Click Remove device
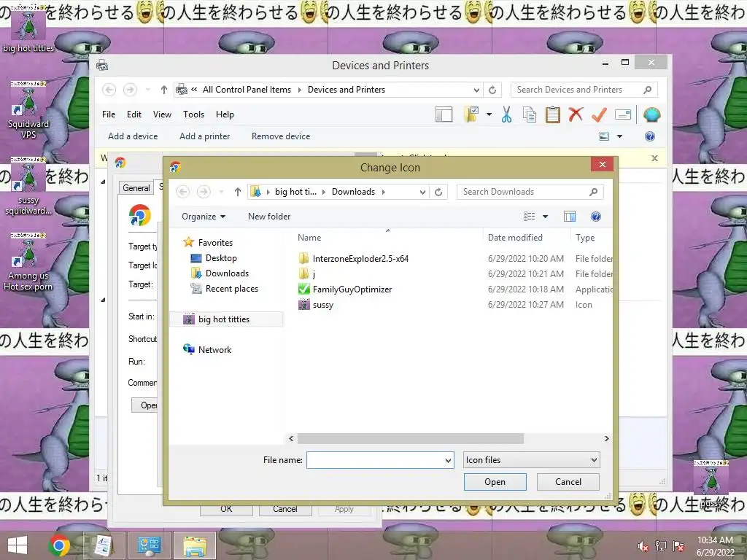Image resolution: width=747 pixels, height=560 pixels. tap(281, 136)
